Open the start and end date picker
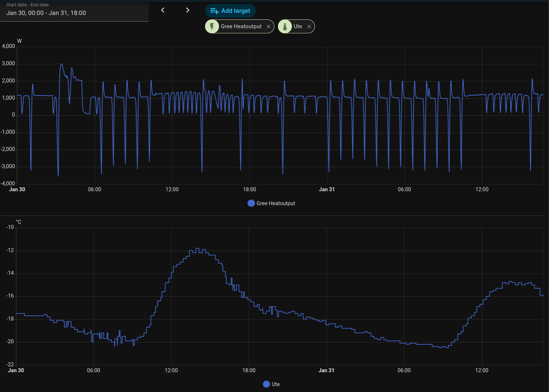 [x=73, y=11]
